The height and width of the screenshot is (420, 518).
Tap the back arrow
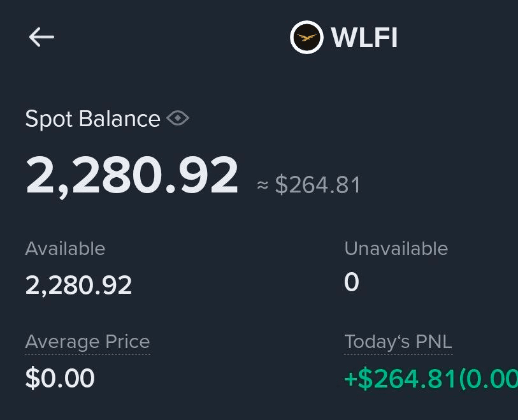41,37
